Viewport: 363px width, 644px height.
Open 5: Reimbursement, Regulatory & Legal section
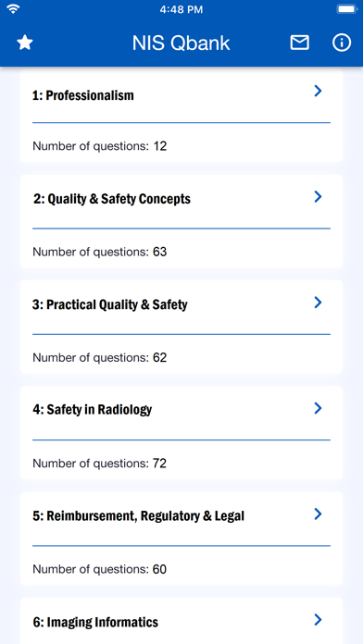tap(138, 516)
